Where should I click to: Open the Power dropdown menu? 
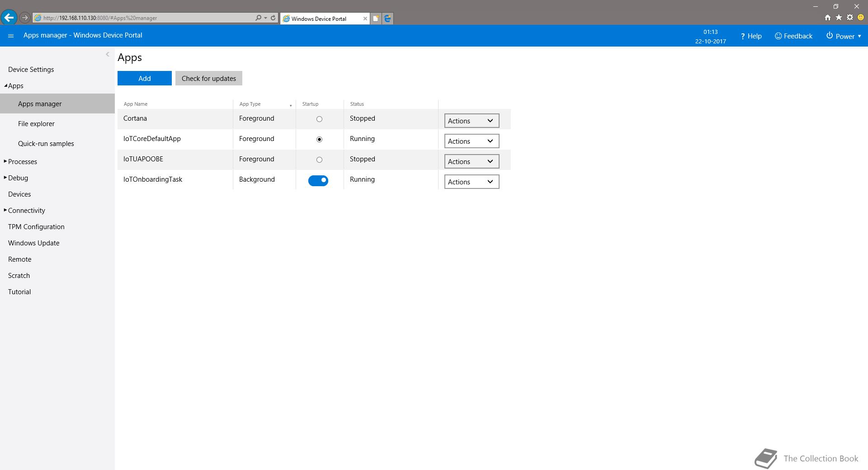coord(844,36)
